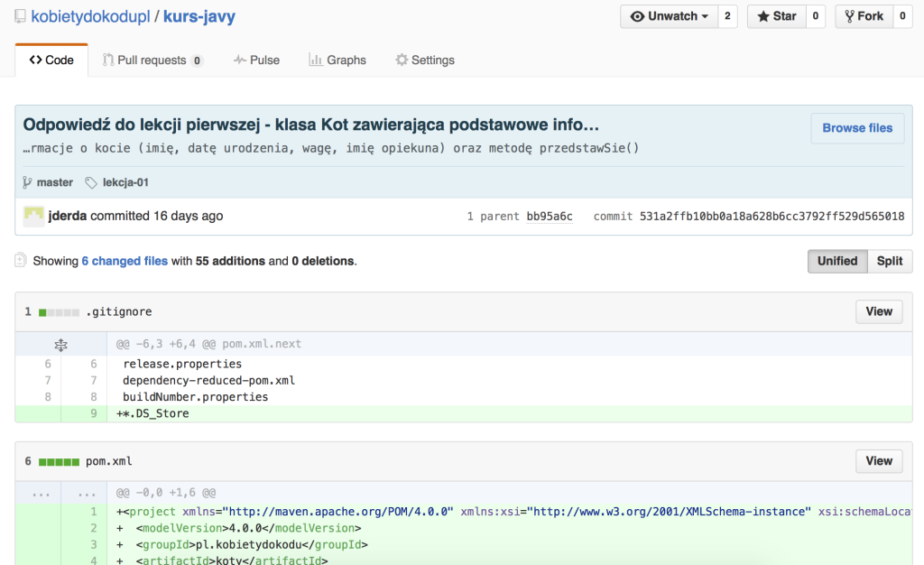
Task: Click the watchers count 2
Action: (727, 16)
